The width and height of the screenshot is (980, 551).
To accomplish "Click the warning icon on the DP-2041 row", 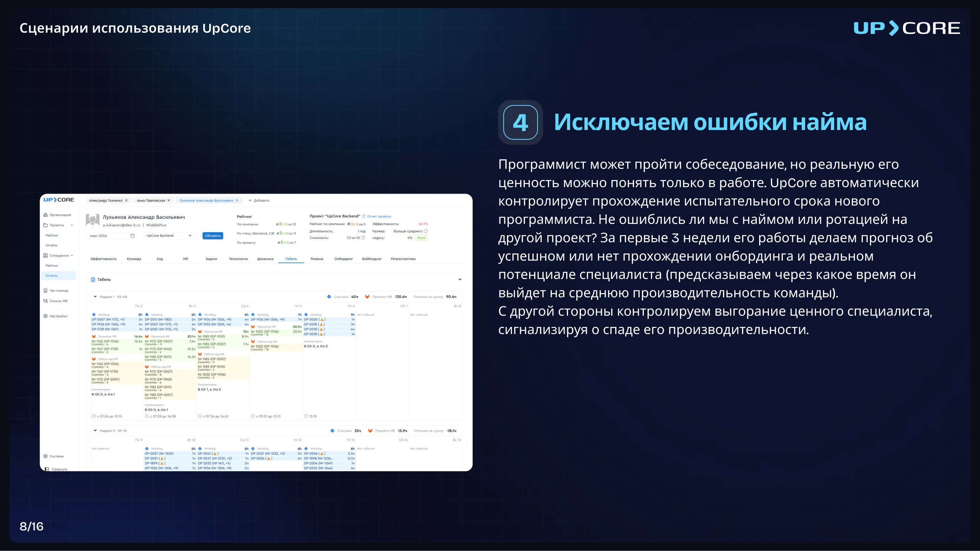I will pyautogui.click(x=215, y=454).
